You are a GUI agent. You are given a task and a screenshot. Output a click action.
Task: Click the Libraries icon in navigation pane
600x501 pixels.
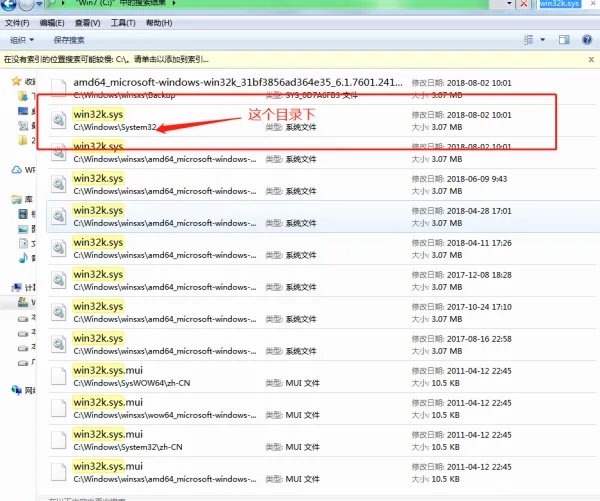(16, 199)
